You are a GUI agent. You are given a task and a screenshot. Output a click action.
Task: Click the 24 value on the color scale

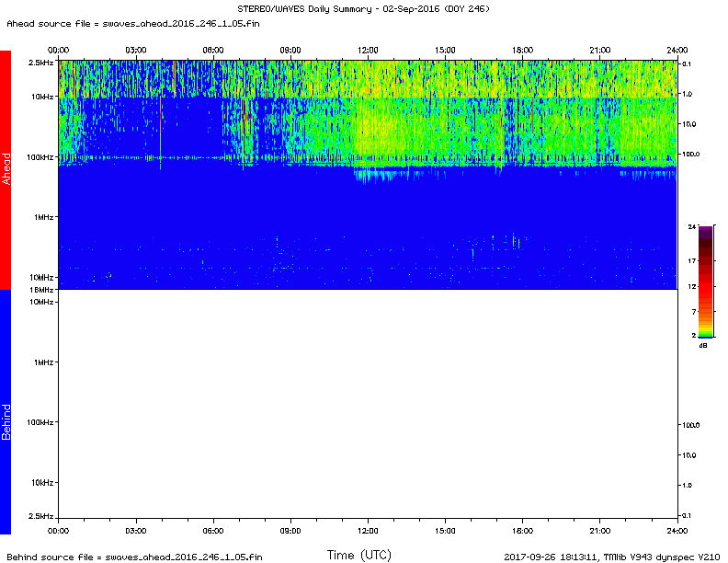tap(692, 225)
